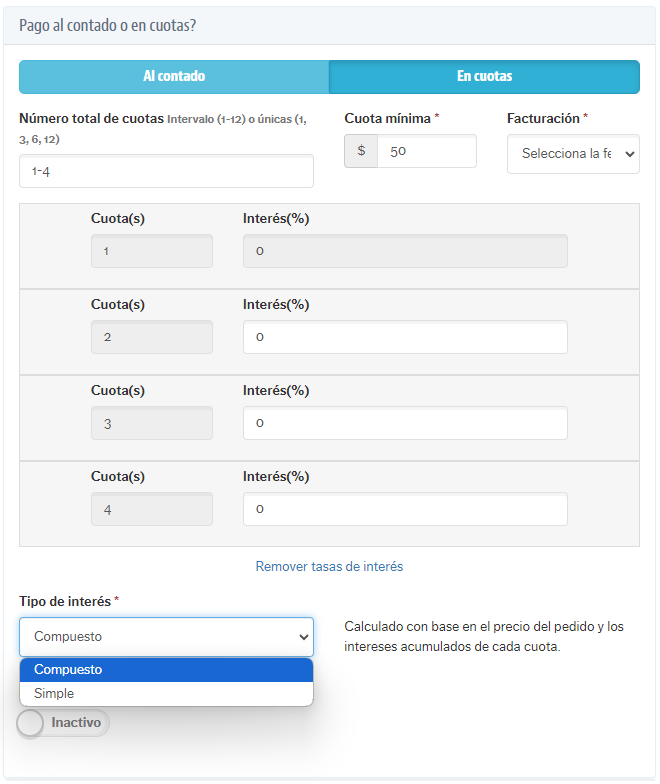Viewport: 660px width, 784px height.
Task: Click the Cuota(s) box showing 1
Action: pyautogui.click(x=152, y=251)
